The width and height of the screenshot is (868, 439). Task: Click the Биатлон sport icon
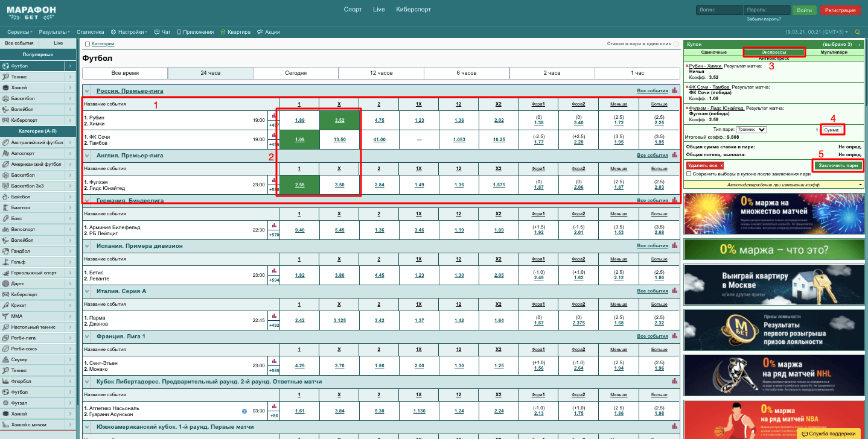[6, 207]
